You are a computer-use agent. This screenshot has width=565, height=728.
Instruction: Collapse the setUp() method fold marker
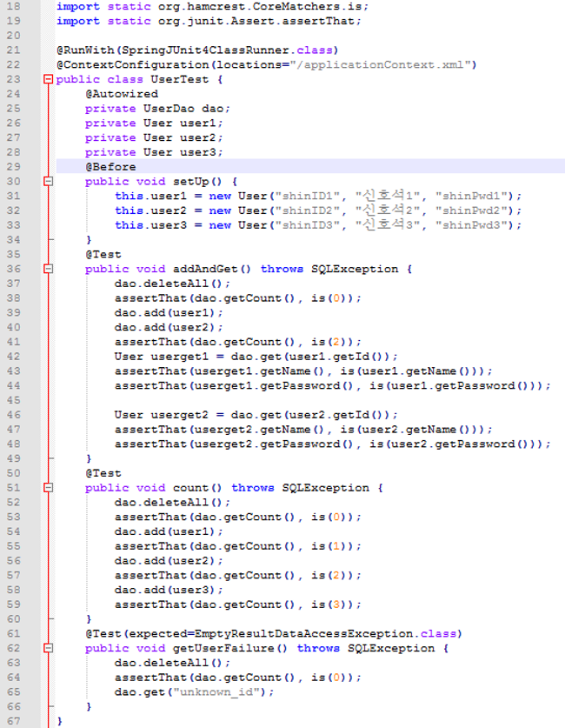[48, 182]
